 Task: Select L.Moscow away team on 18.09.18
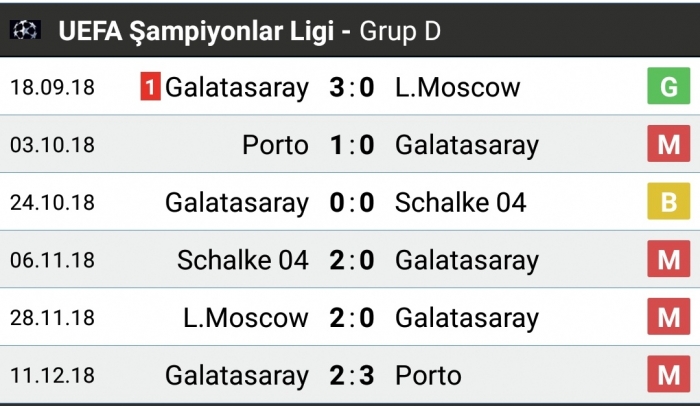[457, 88]
